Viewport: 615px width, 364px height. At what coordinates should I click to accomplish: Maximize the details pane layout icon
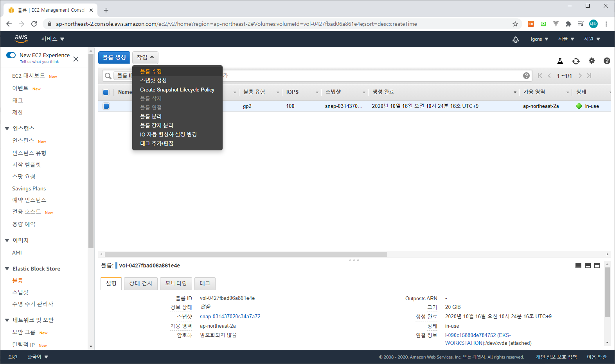(x=597, y=265)
